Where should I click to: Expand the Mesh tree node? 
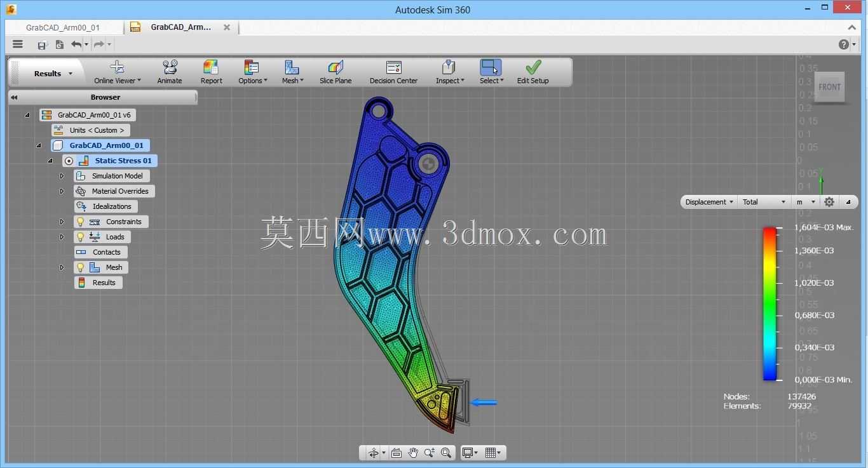tap(62, 267)
